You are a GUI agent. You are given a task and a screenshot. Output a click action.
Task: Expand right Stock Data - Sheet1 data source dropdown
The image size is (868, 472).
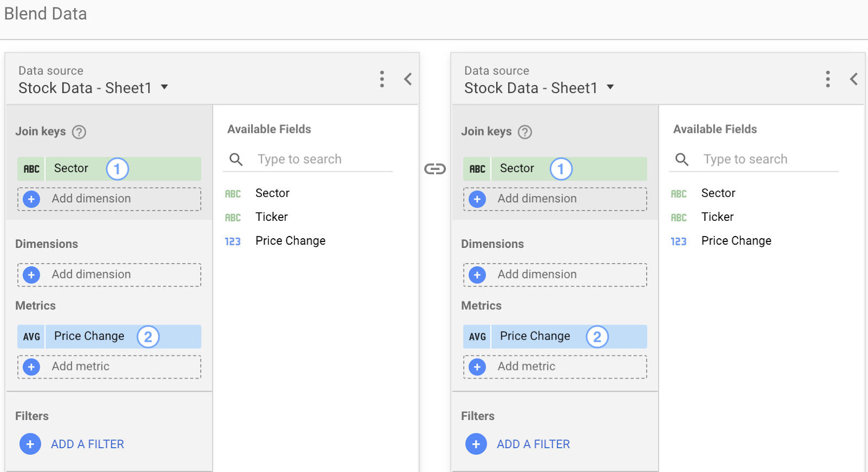click(610, 87)
